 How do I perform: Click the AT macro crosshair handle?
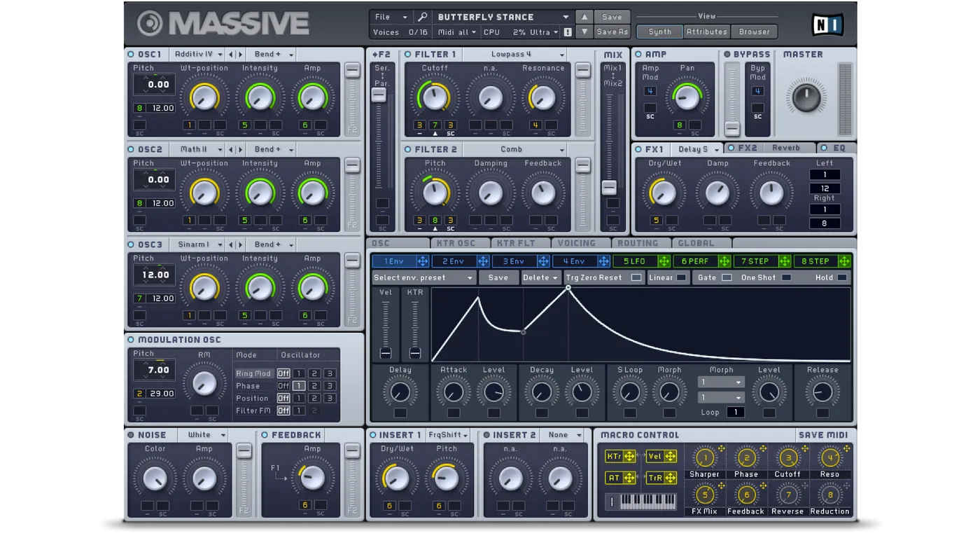(629, 478)
